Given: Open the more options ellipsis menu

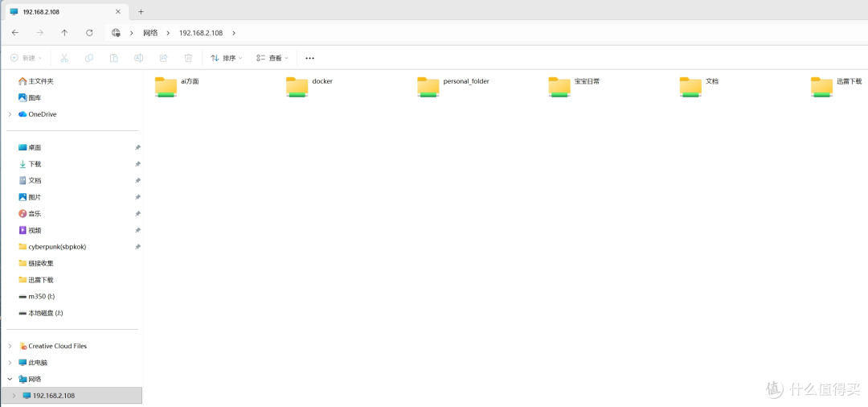Looking at the screenshot, I should pos(310,58).
